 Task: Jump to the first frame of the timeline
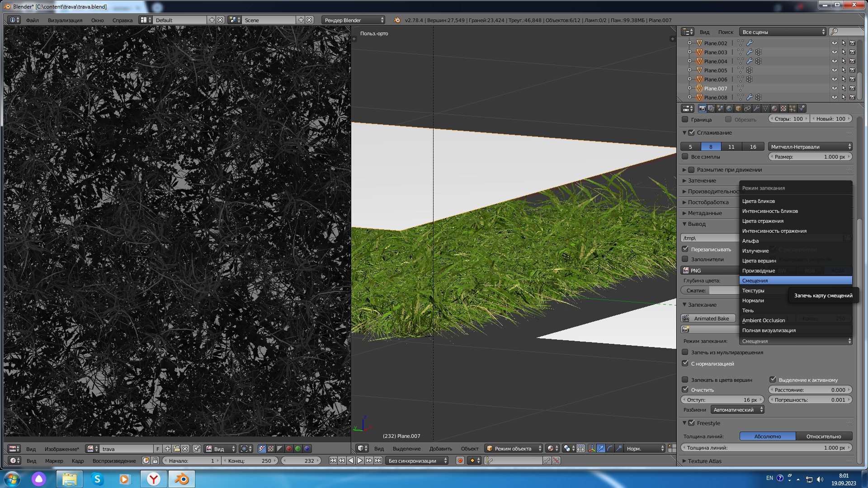point(333,460)
